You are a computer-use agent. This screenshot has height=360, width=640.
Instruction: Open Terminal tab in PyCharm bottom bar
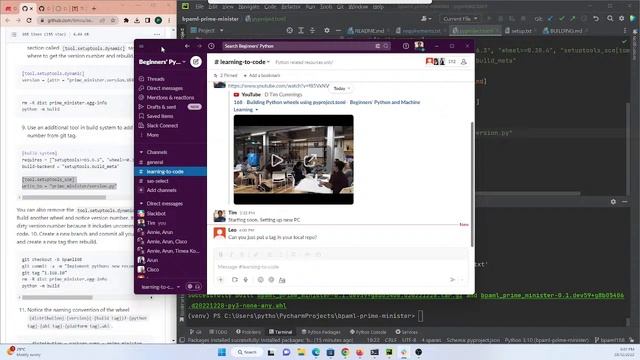click(x=280, y=332)
